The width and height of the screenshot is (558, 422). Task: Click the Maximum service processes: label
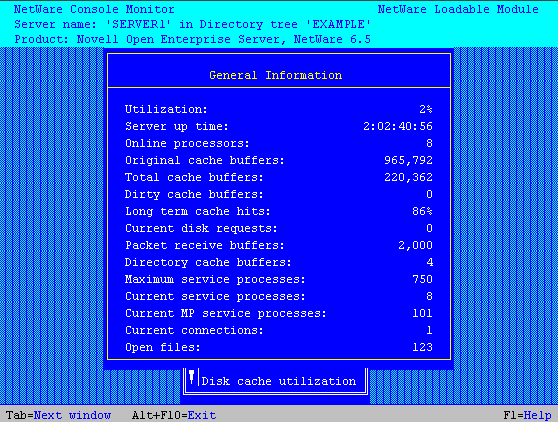coord(215,280)
